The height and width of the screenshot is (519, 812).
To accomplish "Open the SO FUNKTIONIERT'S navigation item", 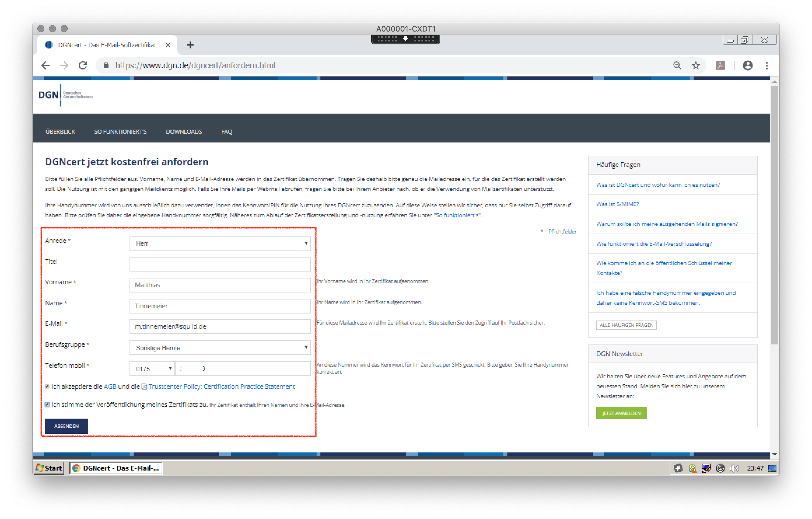I will [x=120, y=132].
